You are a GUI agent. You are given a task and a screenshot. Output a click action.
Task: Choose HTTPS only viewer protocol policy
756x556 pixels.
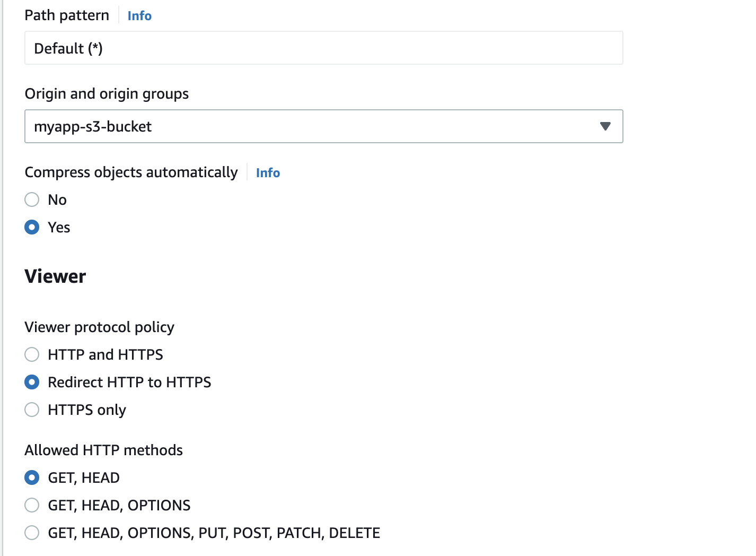pos(32,410)
